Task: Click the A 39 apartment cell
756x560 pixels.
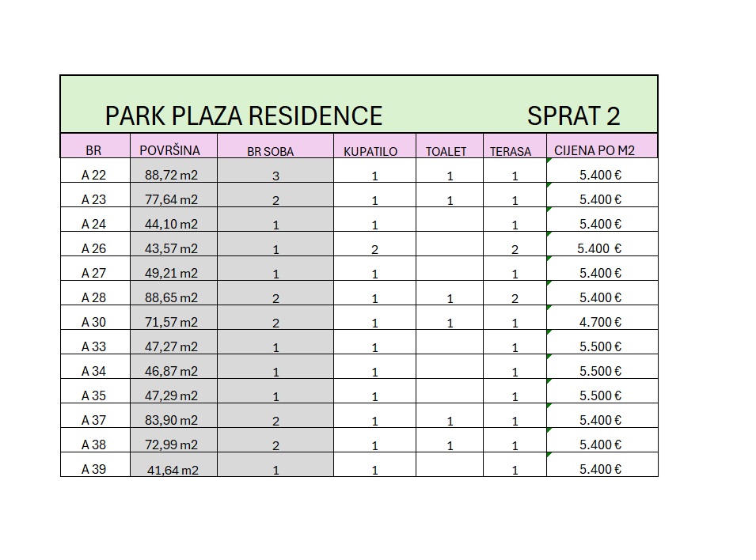Action: point(93,468)
